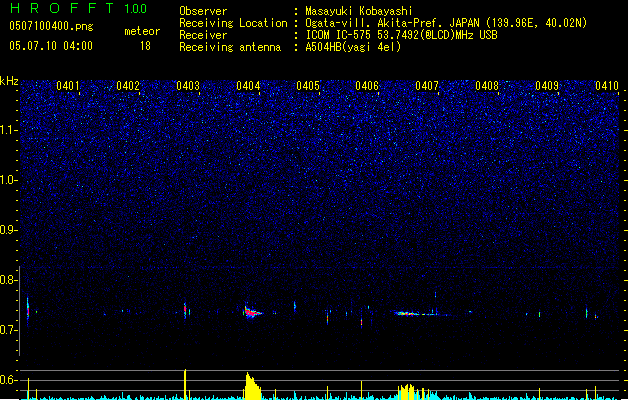Select the filename 0507100400.png
The height and width of the screenshot is (400, 629).
[x=51, y=26]
